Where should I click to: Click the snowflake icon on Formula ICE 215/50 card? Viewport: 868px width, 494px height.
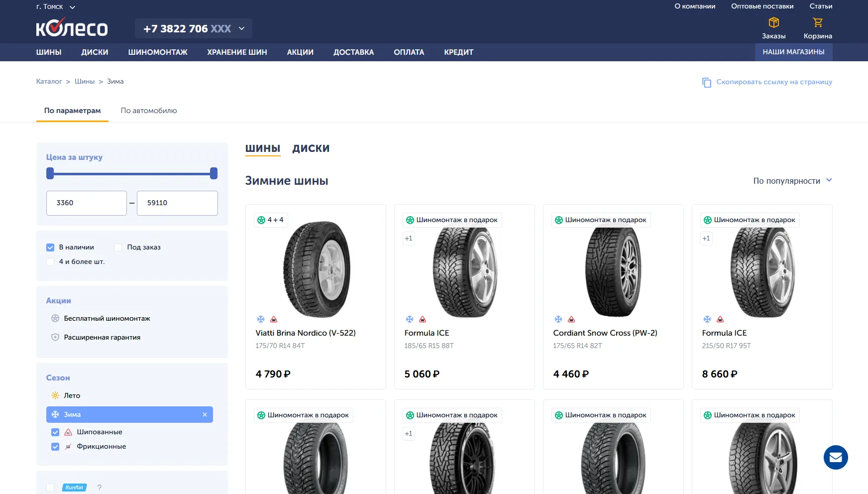pos(707,319)
